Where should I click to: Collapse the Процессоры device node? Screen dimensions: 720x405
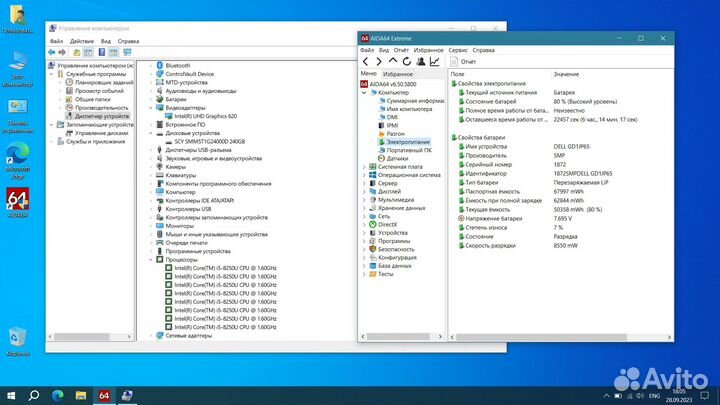[x=152, y=258]
